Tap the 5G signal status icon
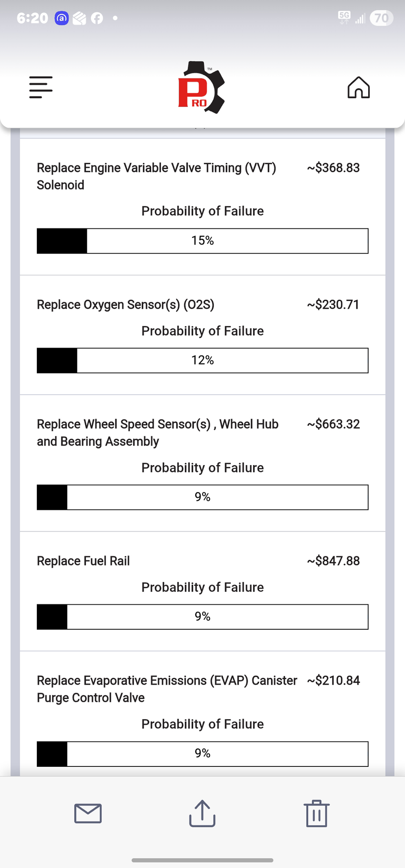This screenshot has width=405, height=868. 344,18
